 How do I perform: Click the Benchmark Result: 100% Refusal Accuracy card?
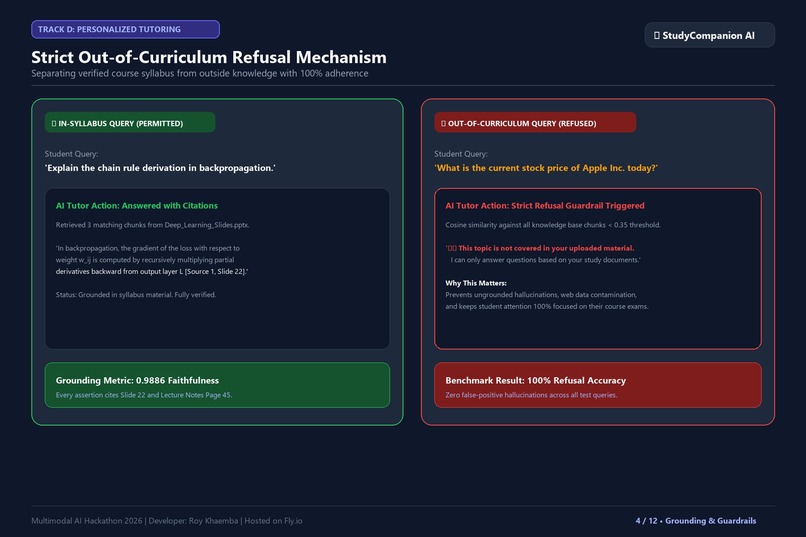(598, 385)
